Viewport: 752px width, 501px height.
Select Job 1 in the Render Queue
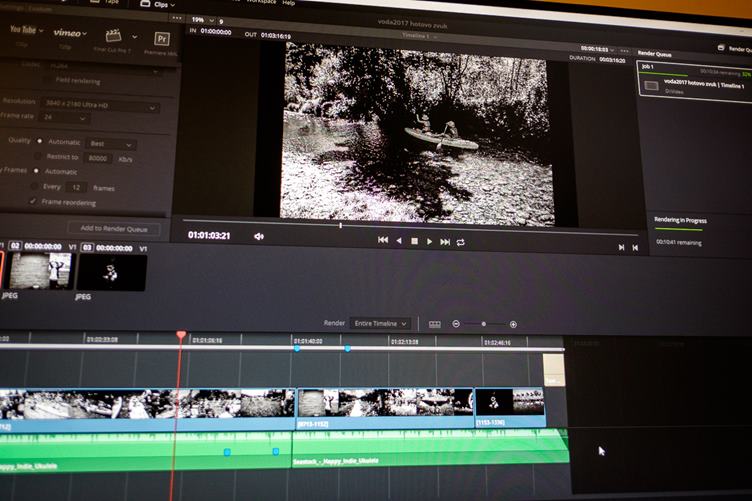point(693,81)
